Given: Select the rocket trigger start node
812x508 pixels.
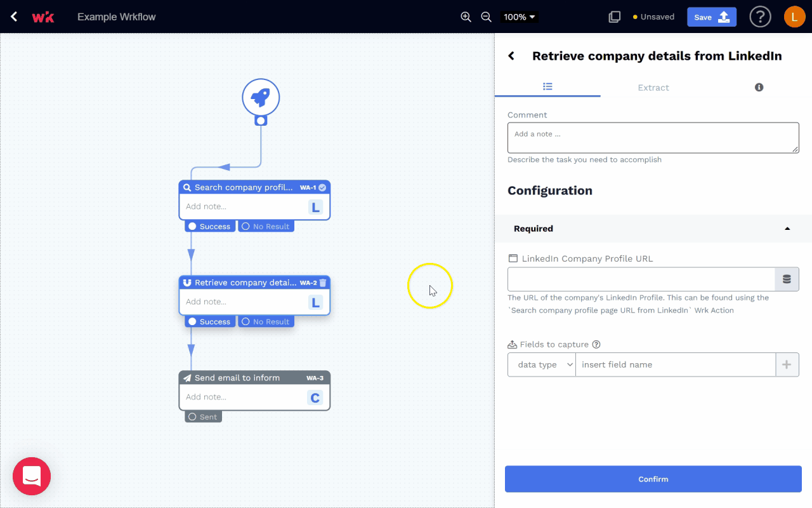Looking at the screenshot, I should [x=261, y=97].
